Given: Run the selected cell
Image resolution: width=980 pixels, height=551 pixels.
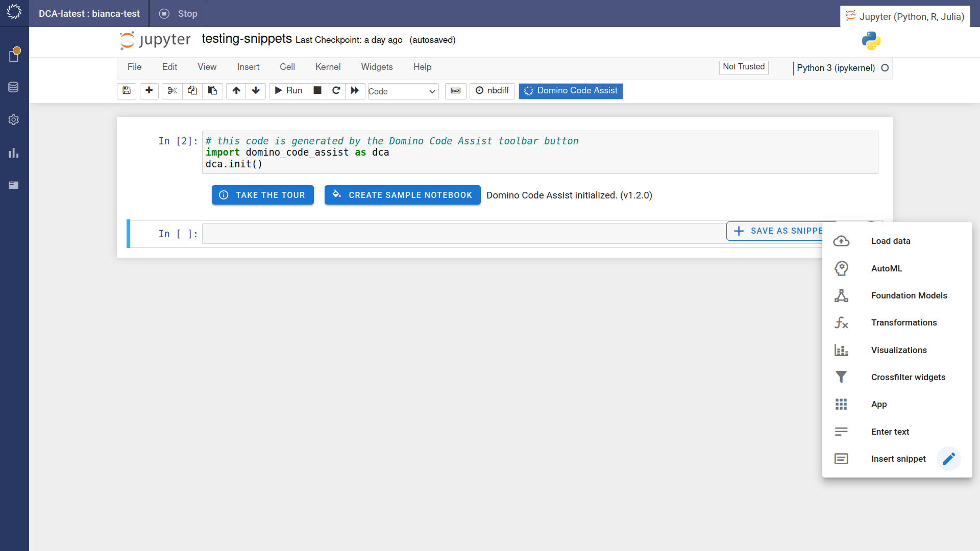Looking at the screenshot, I should pyautogui.click(x=288, y=91).
